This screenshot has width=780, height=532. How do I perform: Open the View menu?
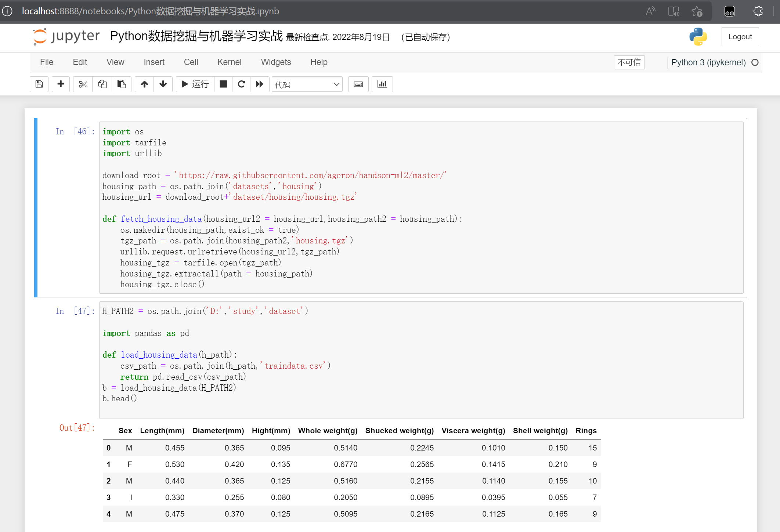pos(115,62)
